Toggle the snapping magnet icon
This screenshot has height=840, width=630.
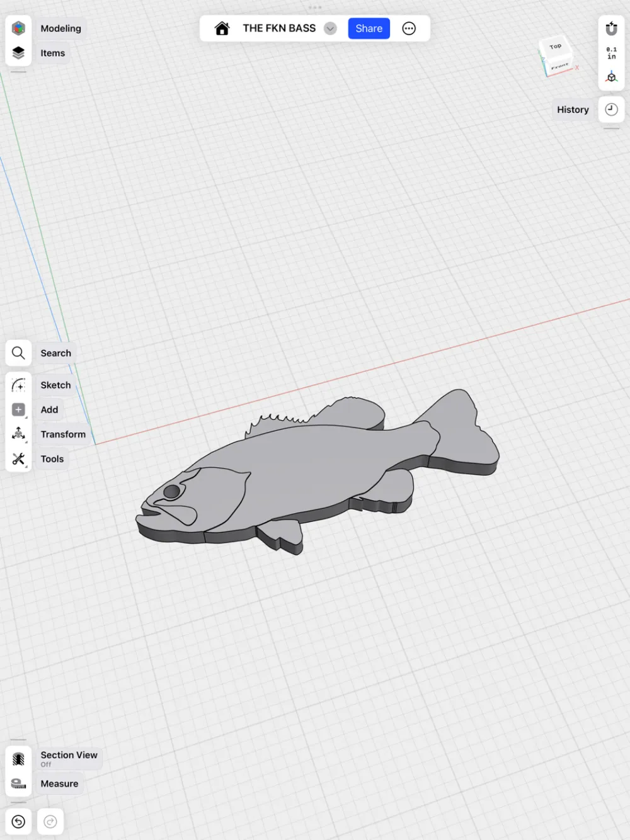[x=611, y=28]
